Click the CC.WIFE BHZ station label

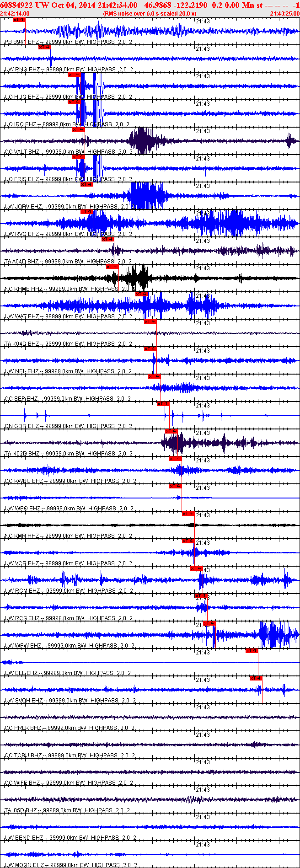[22, 783]
